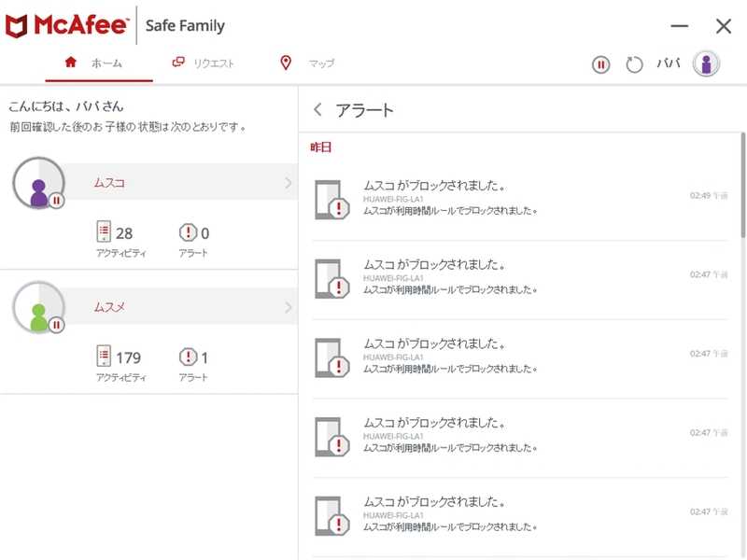Screen dimensions: 747x560
Task: Click the McAfee shield logo
Action: [x=16, y=26]
